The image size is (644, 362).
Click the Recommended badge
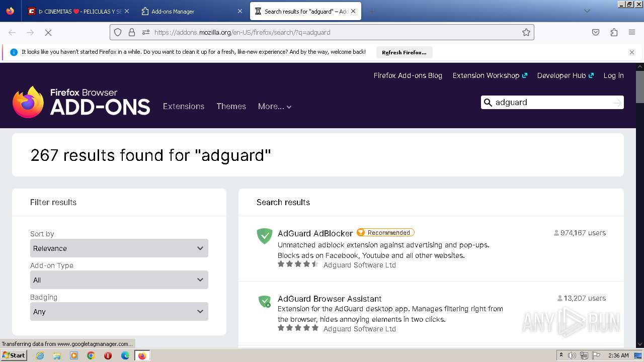point(385,232)
